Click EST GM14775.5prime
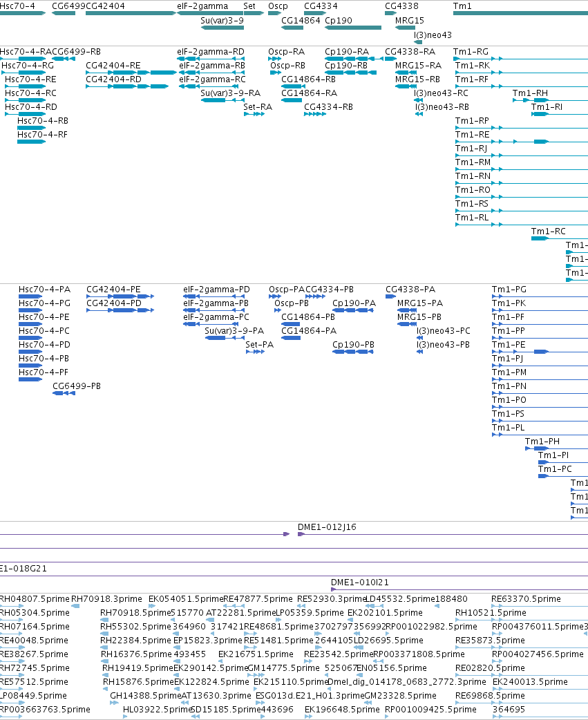Screen dimensions: 588x720 pyautogui.click(x=283, y=667)
